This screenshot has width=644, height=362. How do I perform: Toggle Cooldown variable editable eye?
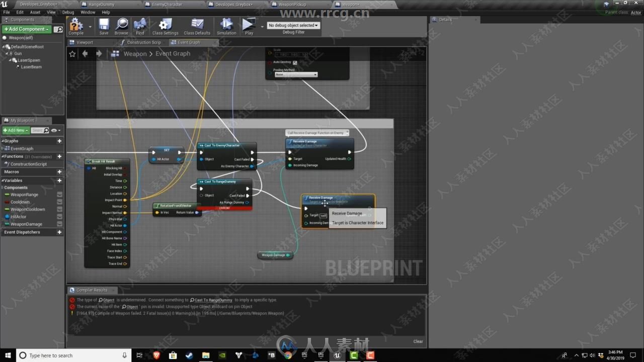(x=59, y=202)
